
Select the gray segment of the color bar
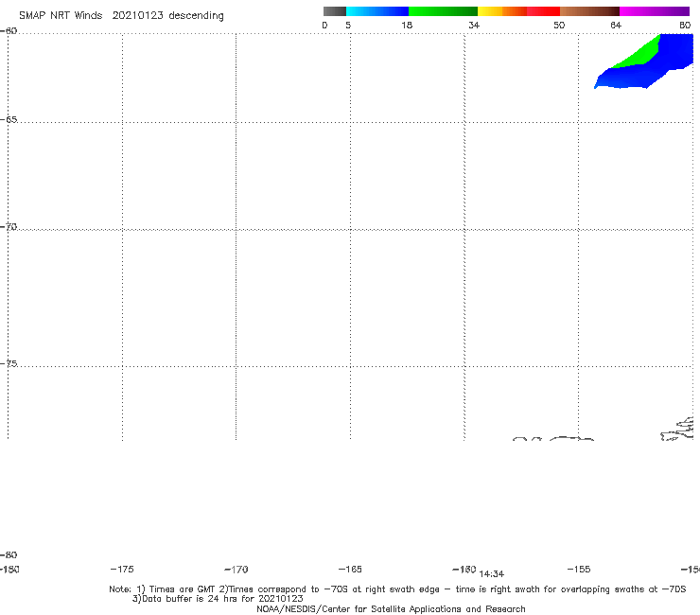[335, 11]
